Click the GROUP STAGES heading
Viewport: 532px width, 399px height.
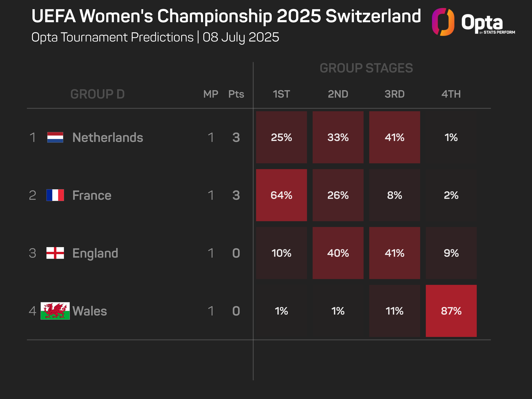[366, 68]
